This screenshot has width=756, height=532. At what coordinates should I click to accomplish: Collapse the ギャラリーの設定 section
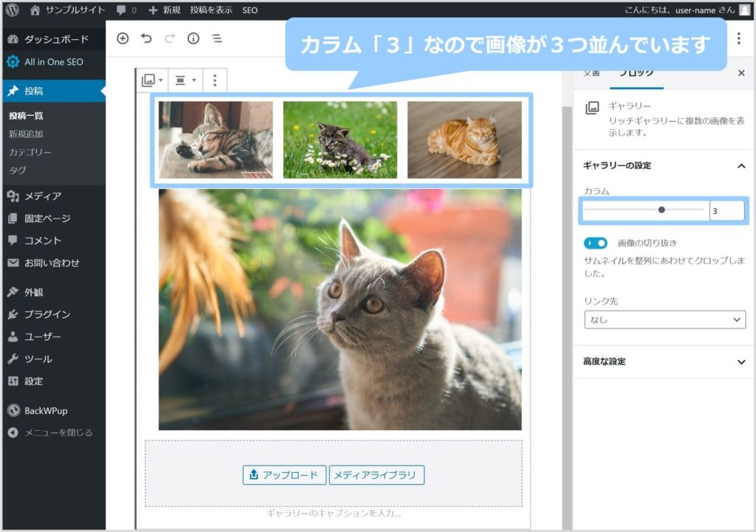pyautogui.click(x=741, y=166)
